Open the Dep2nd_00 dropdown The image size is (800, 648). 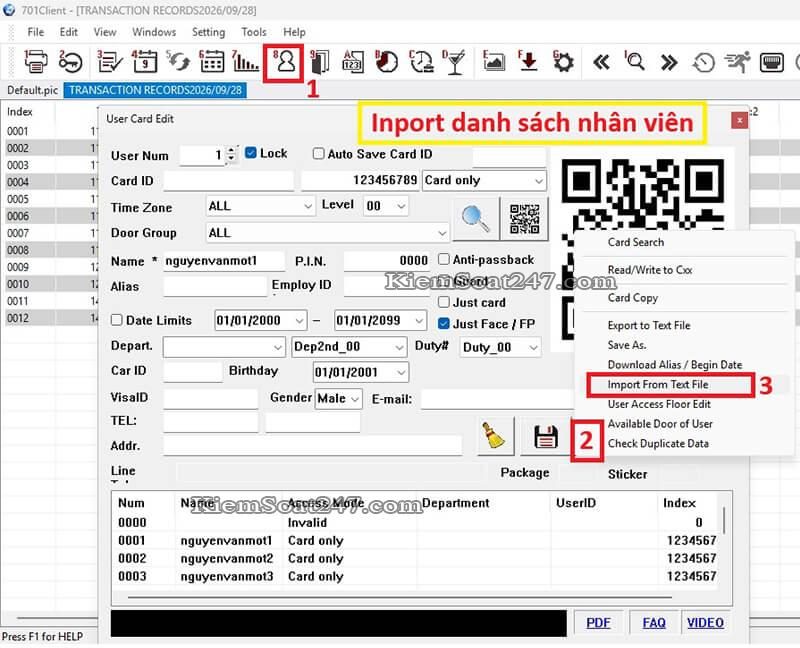349,347
